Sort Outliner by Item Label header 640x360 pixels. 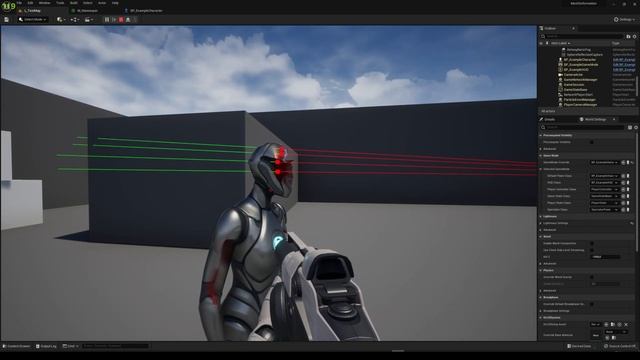coord(560,43)
